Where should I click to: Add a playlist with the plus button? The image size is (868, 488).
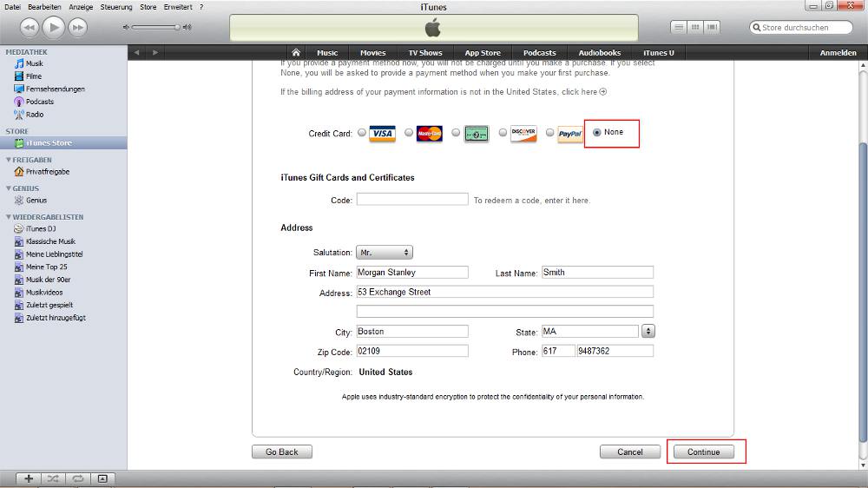coord(29,478)
